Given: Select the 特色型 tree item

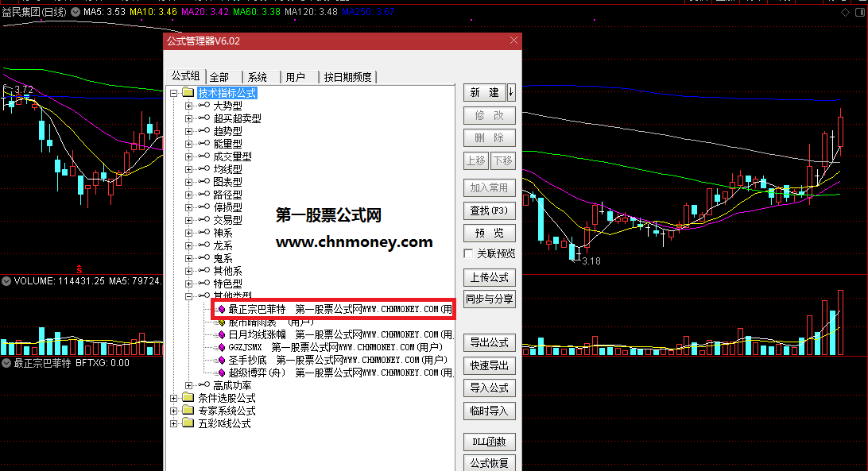Looking at the screenshot, I should pos(227,284).
